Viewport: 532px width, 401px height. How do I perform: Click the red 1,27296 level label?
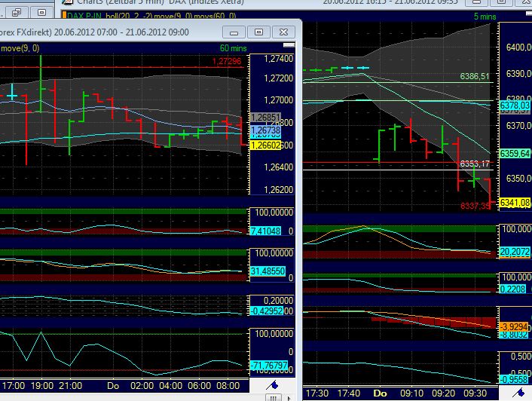227,61
